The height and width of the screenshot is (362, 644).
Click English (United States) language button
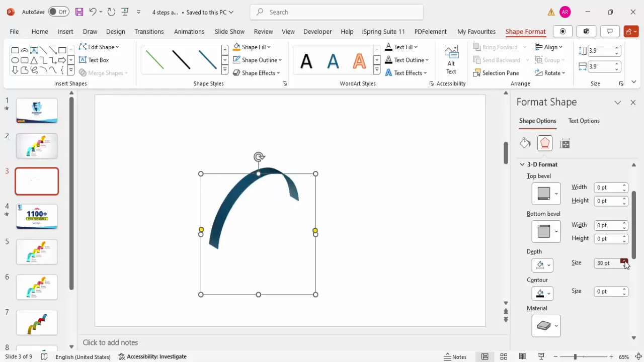coord(83,356)
